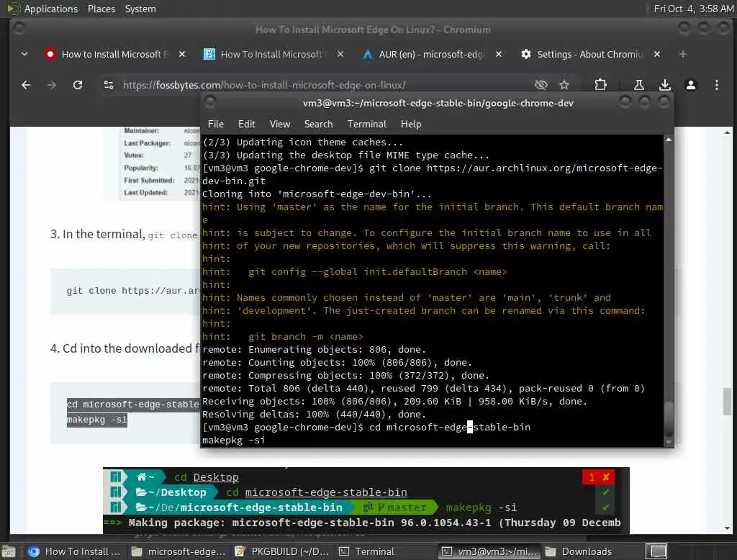The width and height of the screenshot is (737, 560).
Task: Click the Chromium window menu button
Action: coord(19,29)
